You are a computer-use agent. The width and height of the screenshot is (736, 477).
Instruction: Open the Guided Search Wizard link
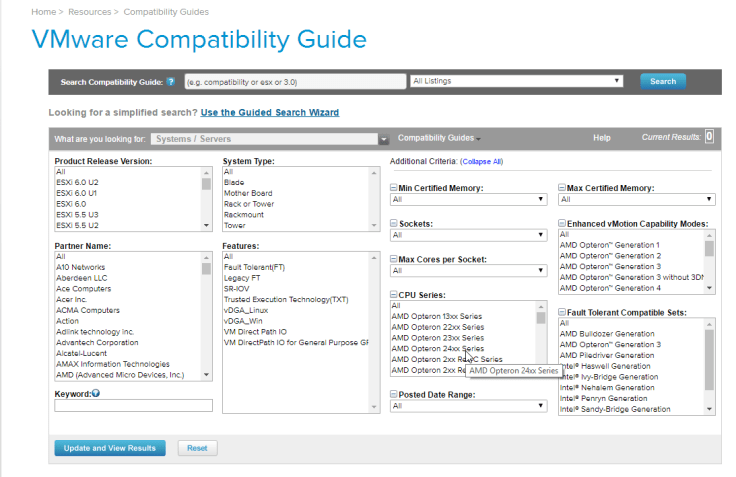pos(270,113)
